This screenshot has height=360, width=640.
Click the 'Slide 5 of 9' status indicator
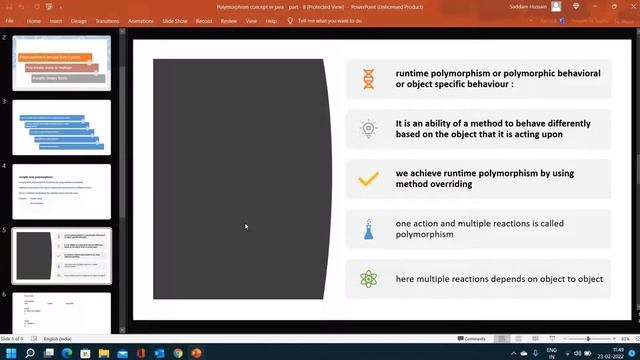[x=12, y=339]
